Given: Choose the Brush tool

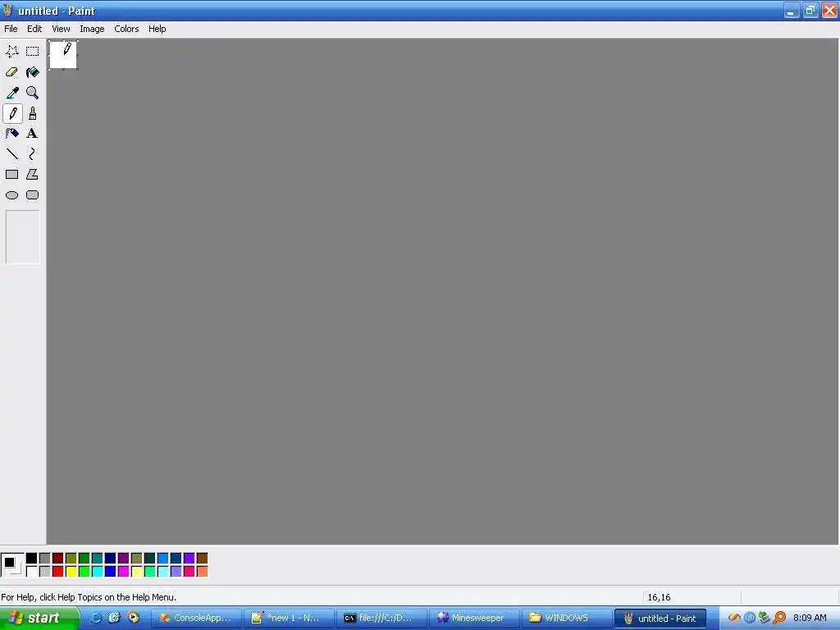Looking at the screenshot, I should 33,113.
